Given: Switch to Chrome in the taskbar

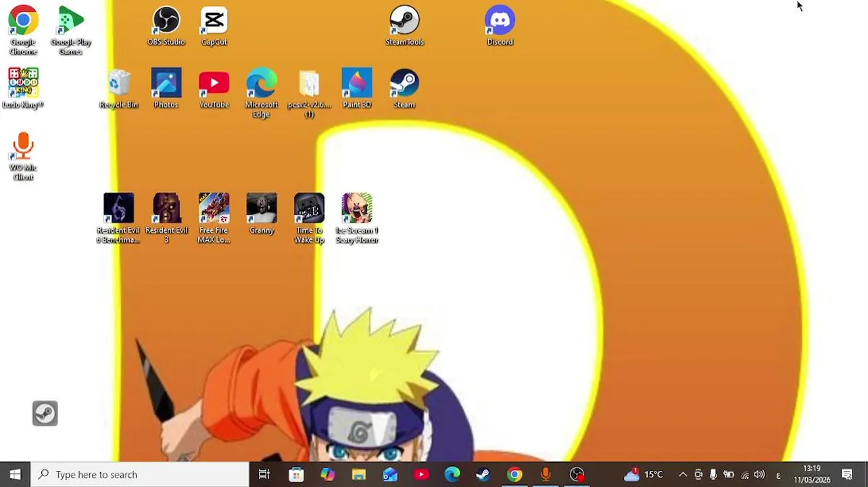Looking at the screenshot, I should (514, 474).
